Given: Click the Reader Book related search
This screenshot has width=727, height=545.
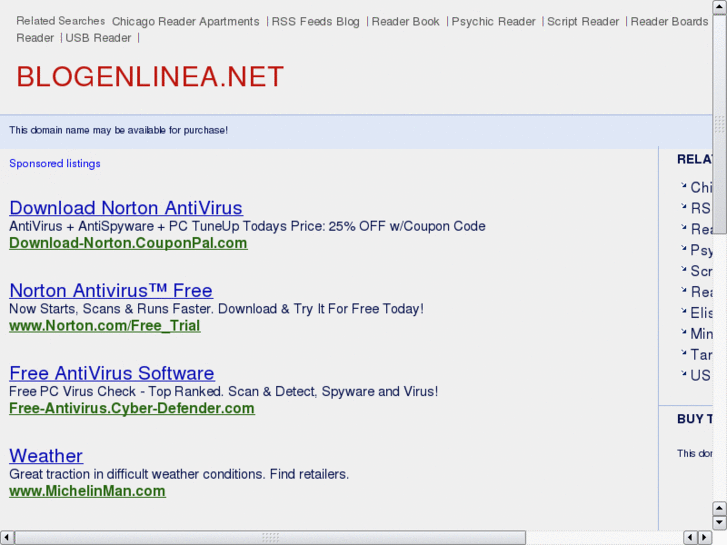Looking at the screenshot, I should pos(405,22).
